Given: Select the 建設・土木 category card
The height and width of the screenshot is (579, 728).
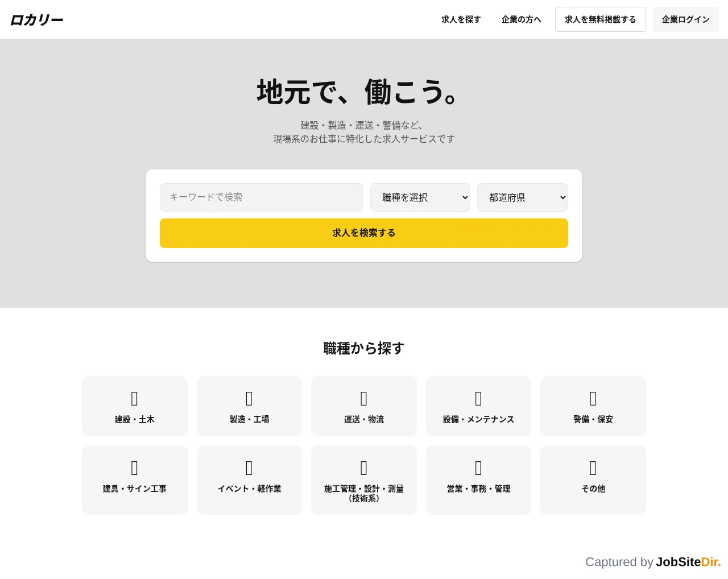Looking at the screenshot, I should pos(135,406).
